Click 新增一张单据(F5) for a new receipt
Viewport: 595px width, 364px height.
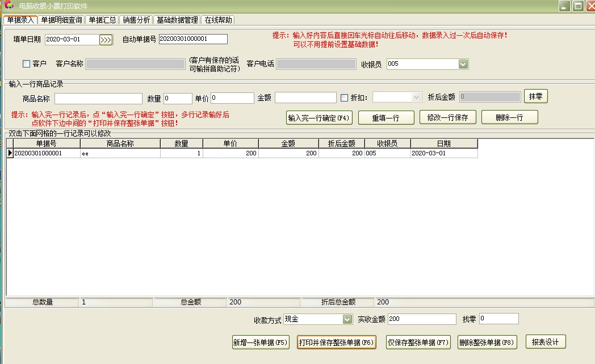point(261,342)
